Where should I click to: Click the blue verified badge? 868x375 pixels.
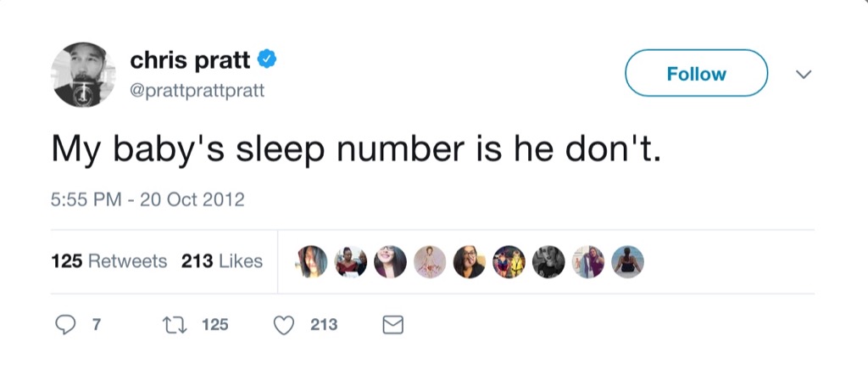click(269, 59)
